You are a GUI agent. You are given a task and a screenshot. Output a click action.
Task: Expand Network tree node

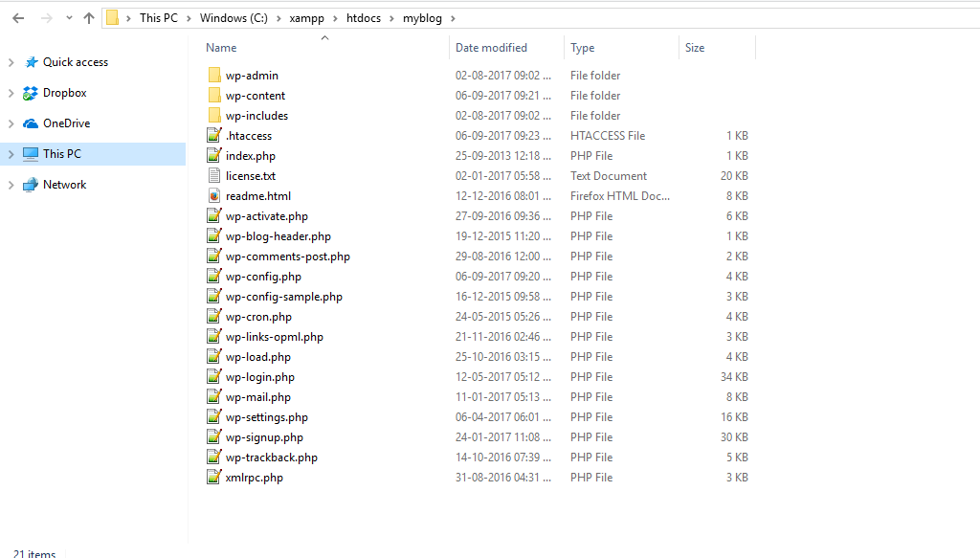pyautogui.click(x=11, y=185)
